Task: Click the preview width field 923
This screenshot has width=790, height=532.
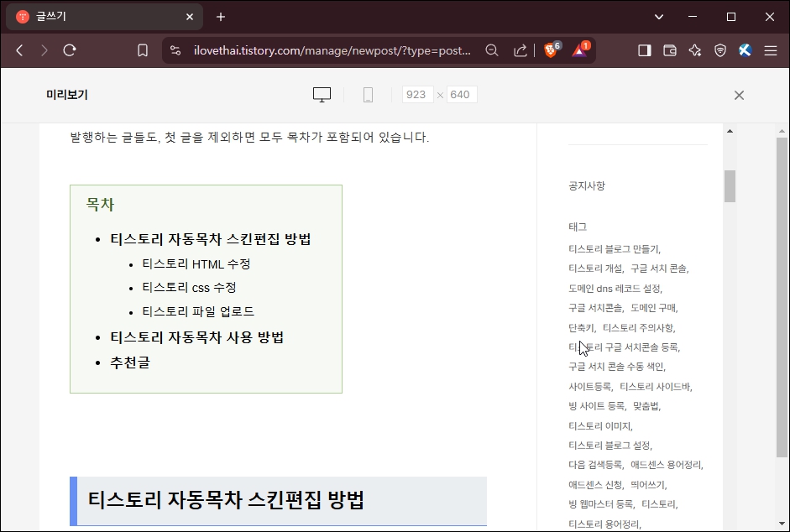Action: [x=418, y=95]
